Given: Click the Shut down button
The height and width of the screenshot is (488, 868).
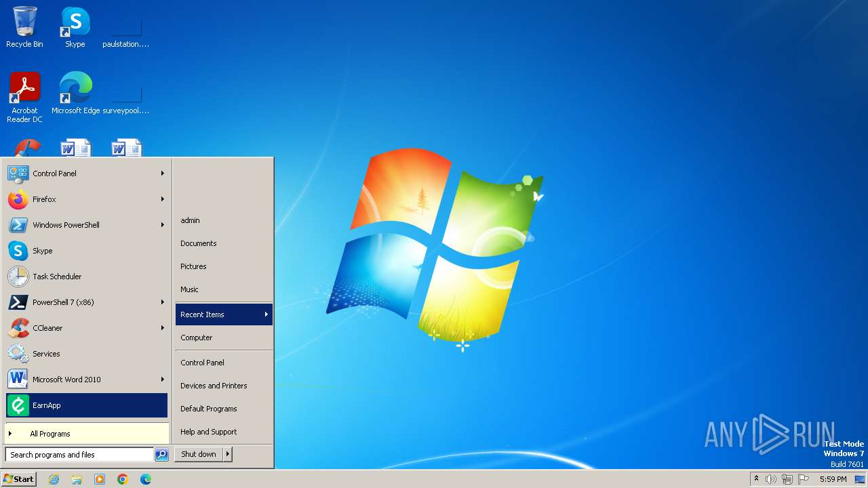Looking at the screenshot, I should point(199,454).
